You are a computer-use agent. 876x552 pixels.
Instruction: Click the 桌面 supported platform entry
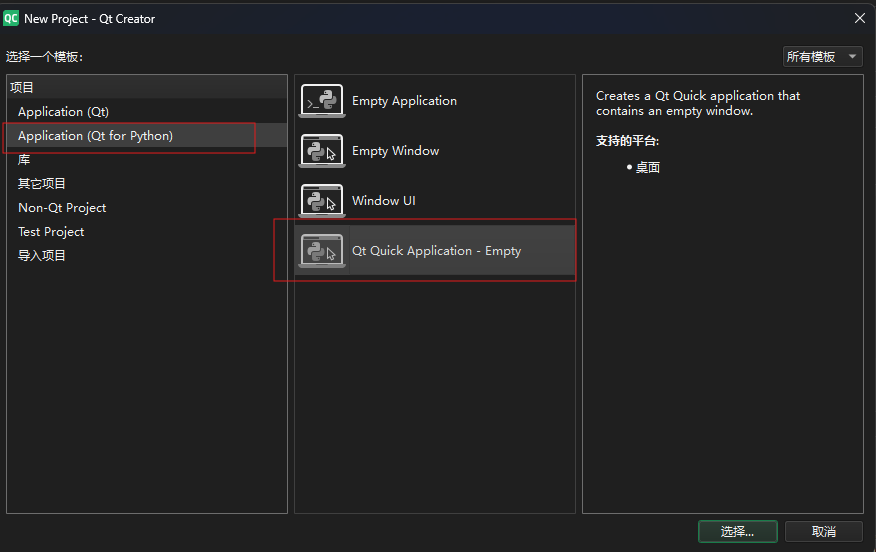click(x=648, y=168)
